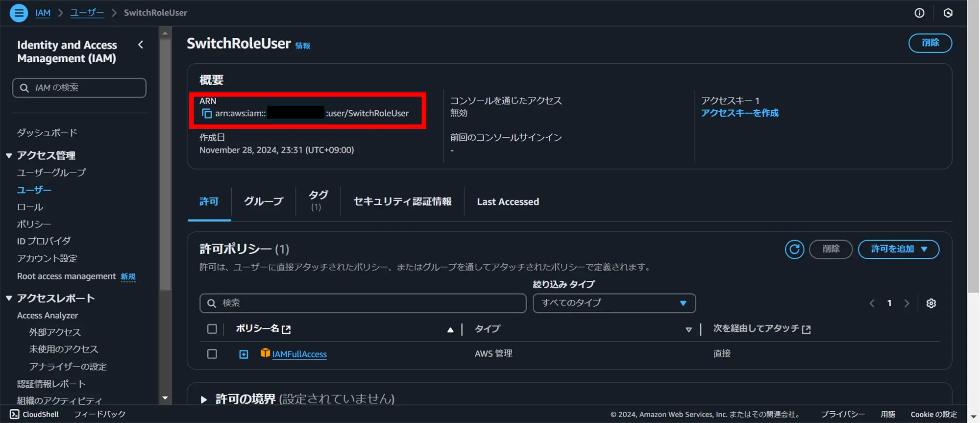Sort the type column with the arrow
The image size is (980, 423).
(688, 329)
